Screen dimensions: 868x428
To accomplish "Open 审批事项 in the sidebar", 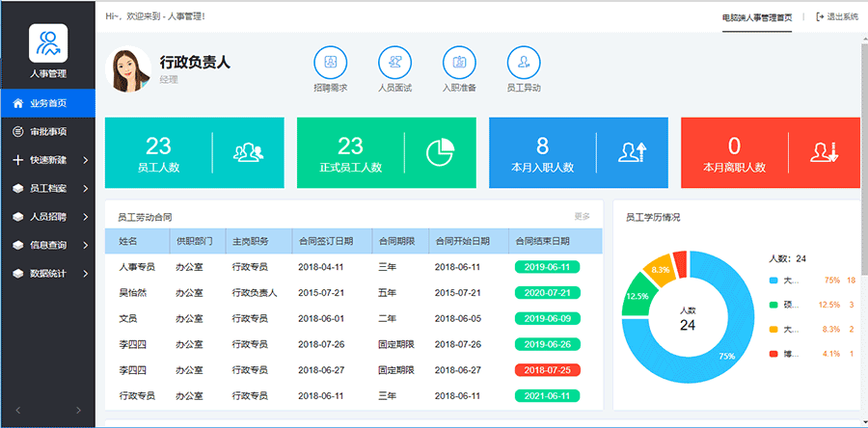I will click(x=47, y=131).
